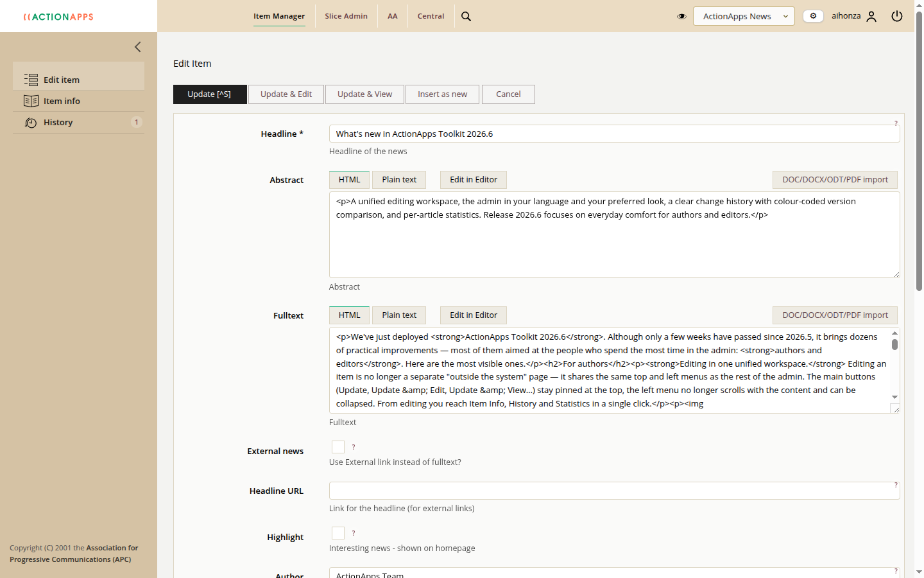Click the 'Headline of the news' hint text
Viewport: 924px width, 578px height.
coord(368,152)
